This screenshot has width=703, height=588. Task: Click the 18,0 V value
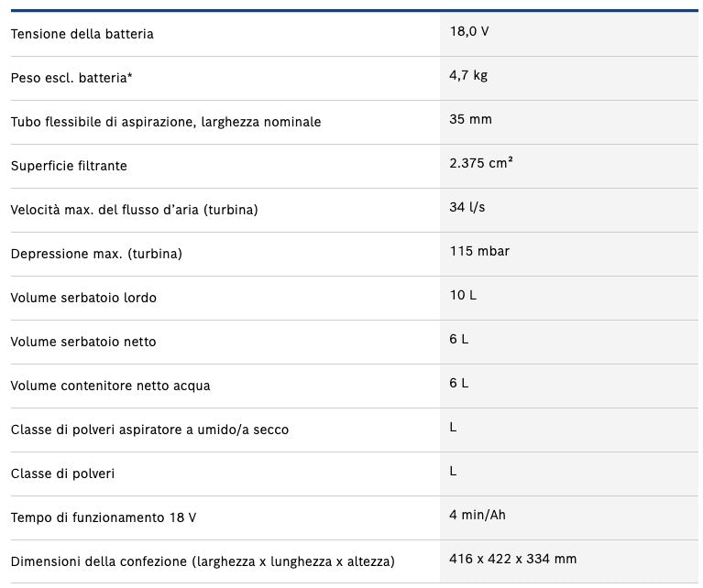pyautogui.click(x=469, y=31)
